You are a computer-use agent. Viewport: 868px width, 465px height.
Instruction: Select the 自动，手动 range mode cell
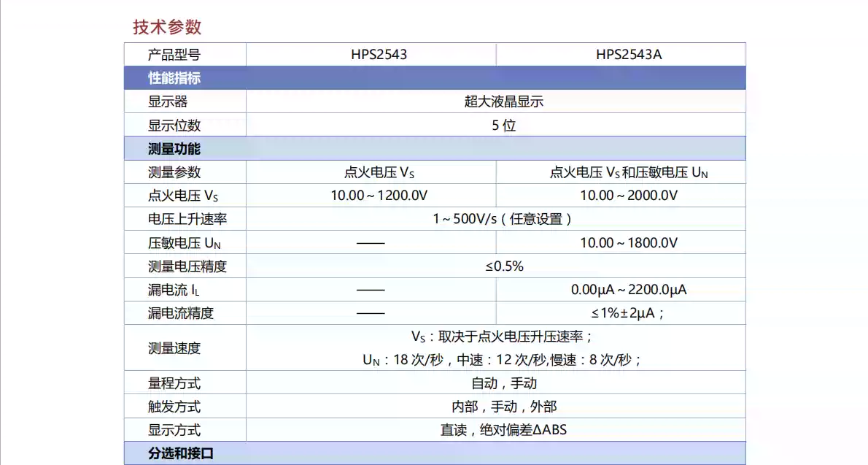pyautogui.click(x=503, y=383)
